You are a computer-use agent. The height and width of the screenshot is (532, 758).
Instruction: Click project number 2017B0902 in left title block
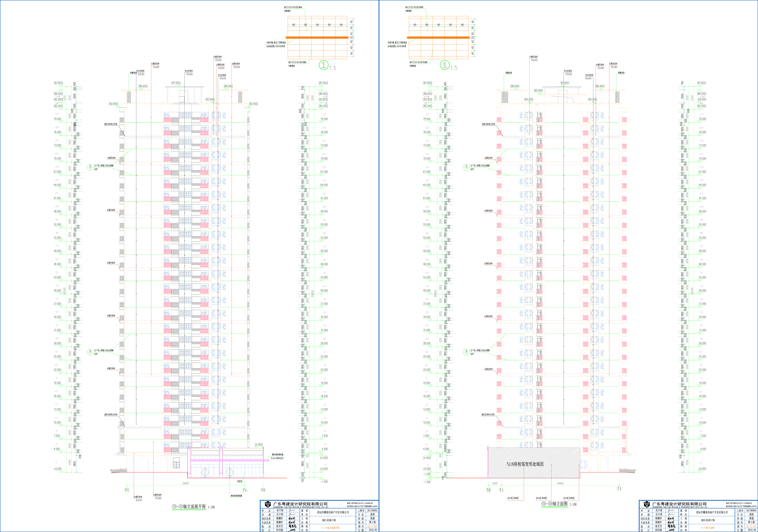372,511
